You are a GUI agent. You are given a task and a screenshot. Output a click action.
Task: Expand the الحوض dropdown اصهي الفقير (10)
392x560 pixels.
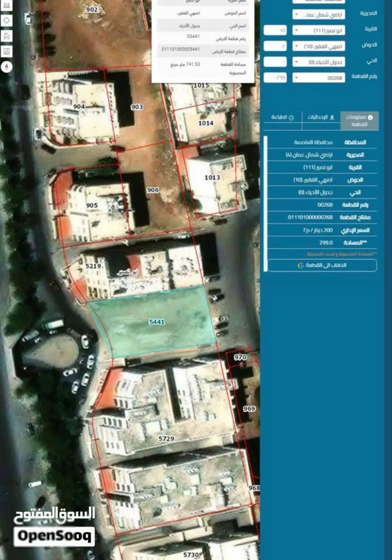(x=319, y=46)
